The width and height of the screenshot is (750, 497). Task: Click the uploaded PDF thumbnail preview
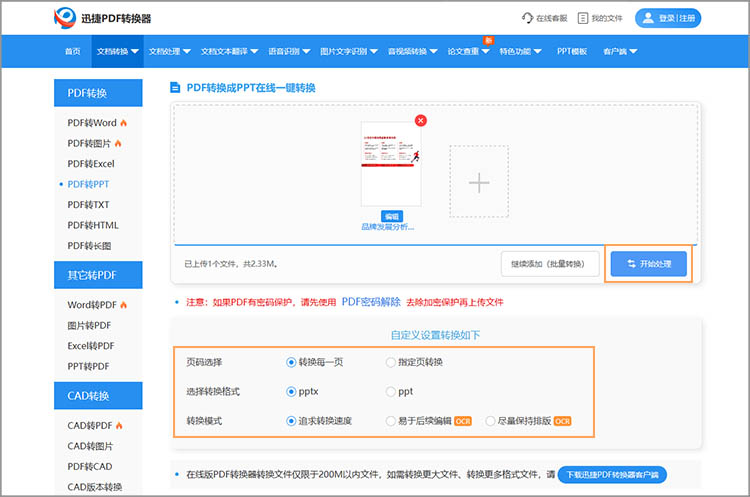(390, 162)
